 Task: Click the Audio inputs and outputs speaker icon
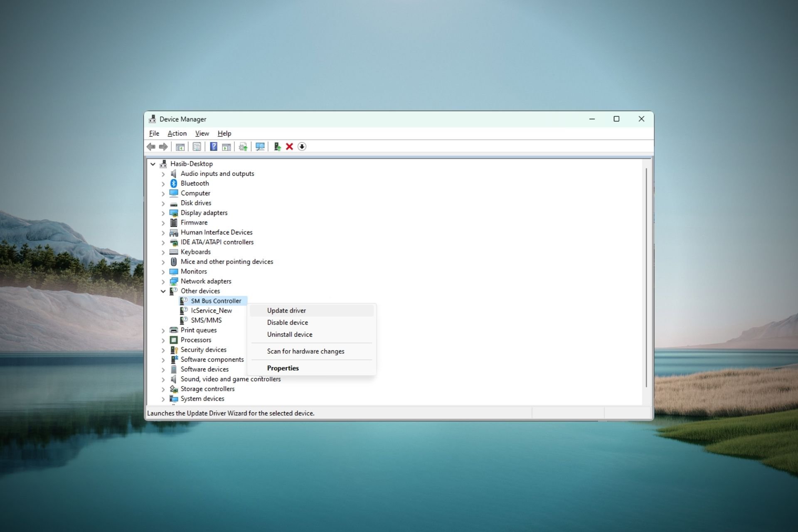click(x=174, y=174)
